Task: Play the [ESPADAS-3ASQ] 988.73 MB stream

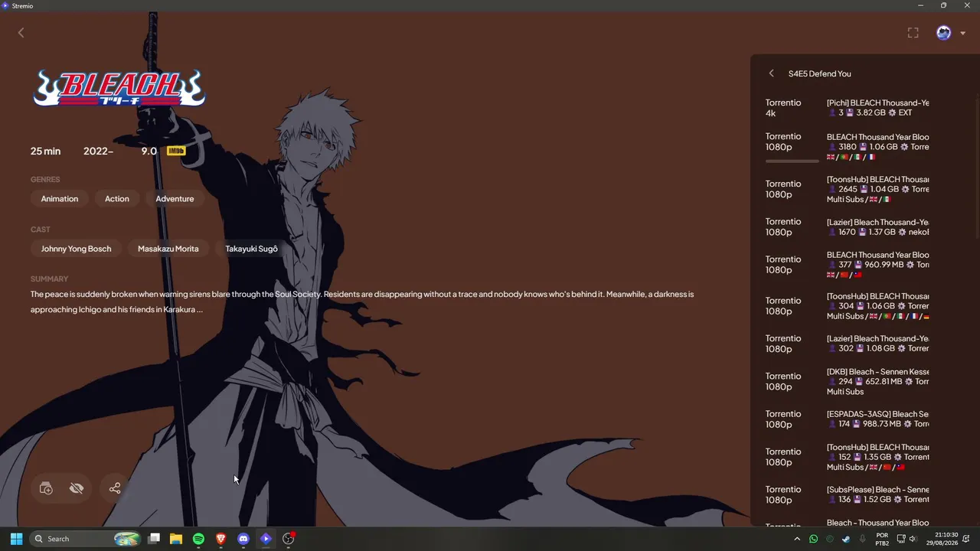Action: (x=864, y=419)
